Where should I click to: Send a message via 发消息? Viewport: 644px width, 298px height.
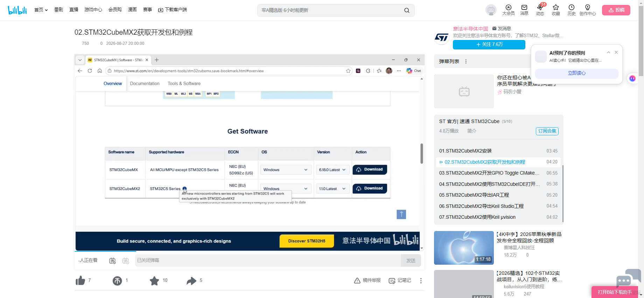[502, 28]
